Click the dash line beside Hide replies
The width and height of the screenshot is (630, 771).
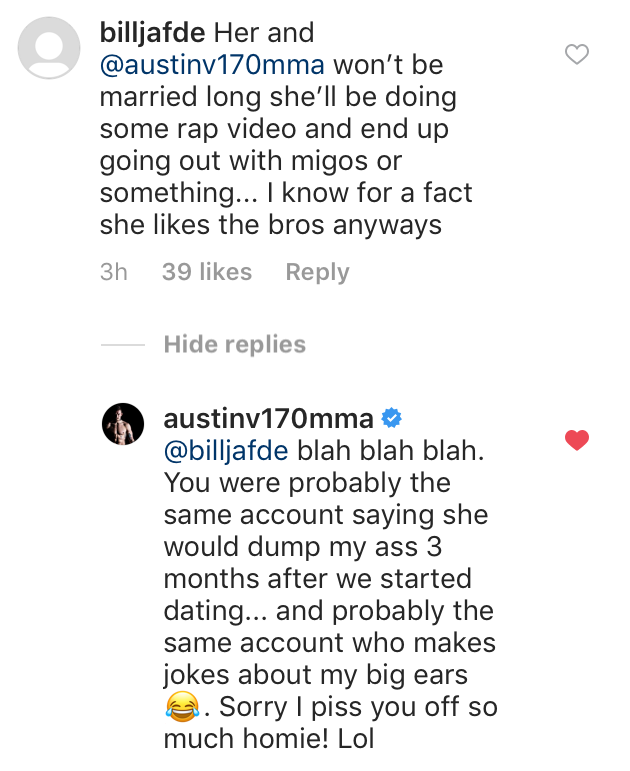(x=123, y=345)
